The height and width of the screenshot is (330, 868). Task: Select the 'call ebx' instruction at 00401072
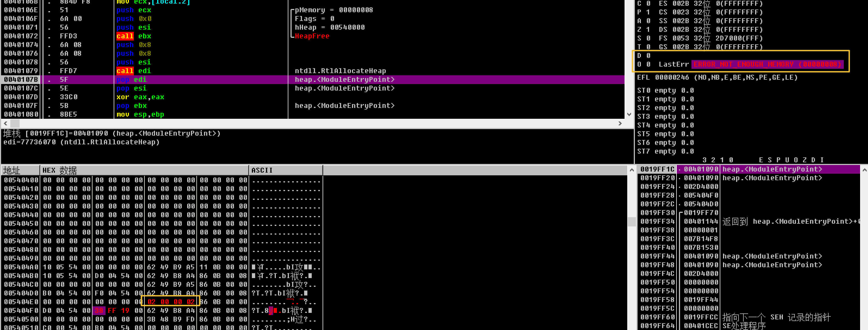(134, 36)
